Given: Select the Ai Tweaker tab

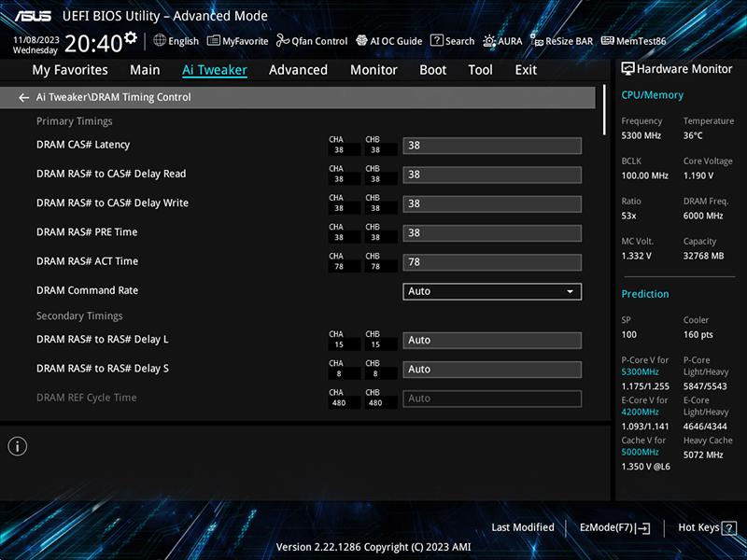Looking at the screenshot, I should [x=215, y=70].
